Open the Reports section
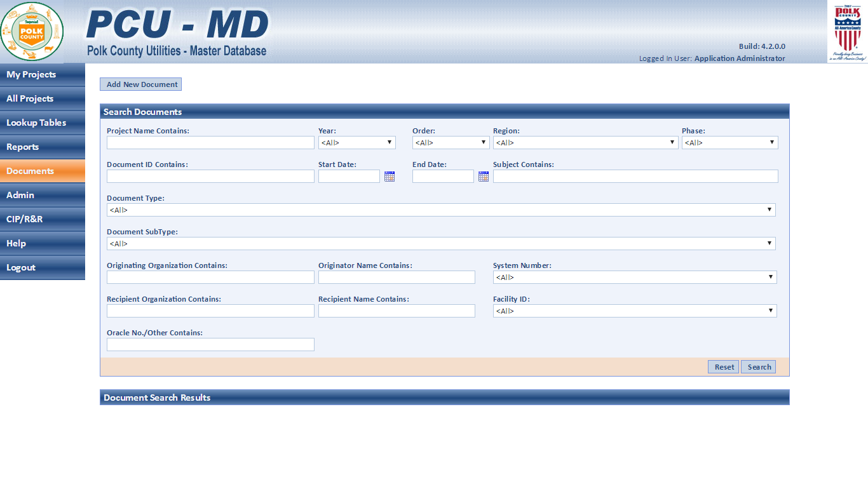The image size is (868, 482). coord(42,147)
